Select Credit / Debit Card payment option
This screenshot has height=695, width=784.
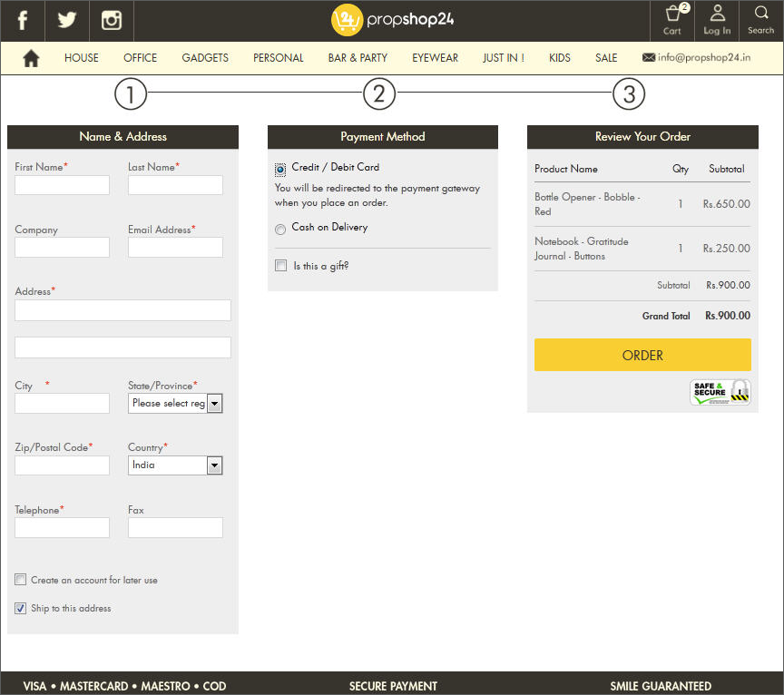(x=280, y=170)
